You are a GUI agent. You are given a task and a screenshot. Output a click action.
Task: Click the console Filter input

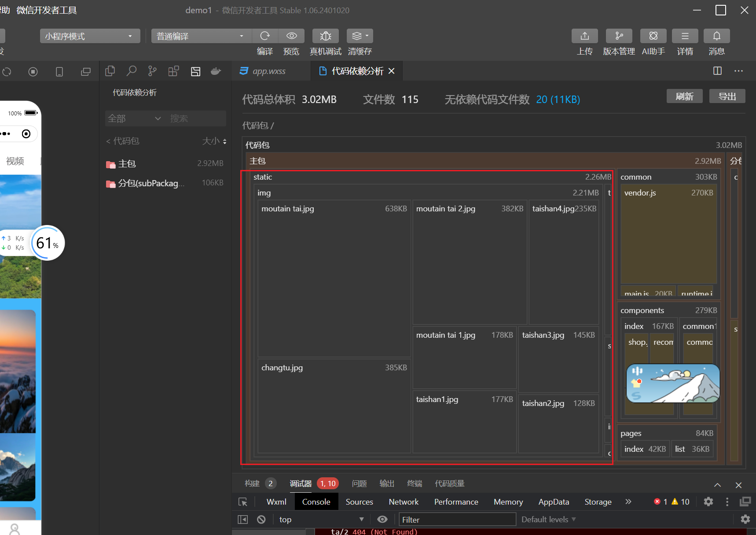[x=457, y=520]
